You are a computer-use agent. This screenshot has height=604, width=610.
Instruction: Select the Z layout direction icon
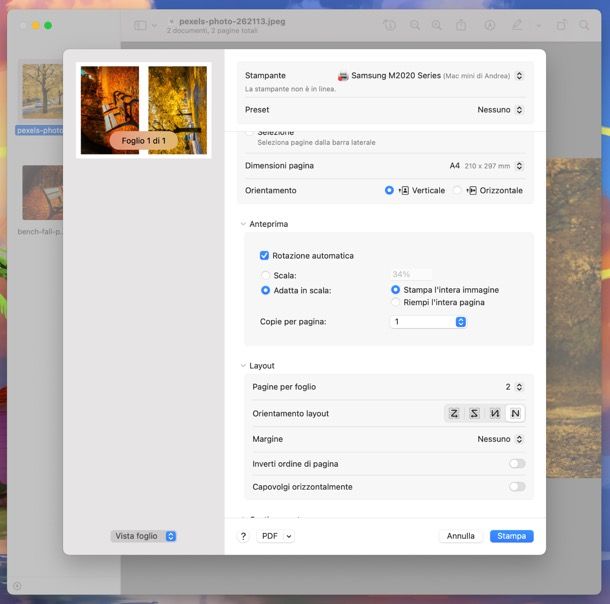(x=454, y=413)
